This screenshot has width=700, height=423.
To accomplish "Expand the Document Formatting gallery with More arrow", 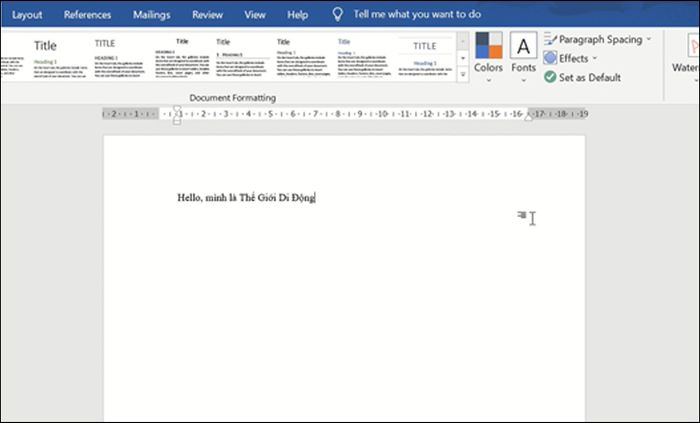I will (x=463, y=75).
